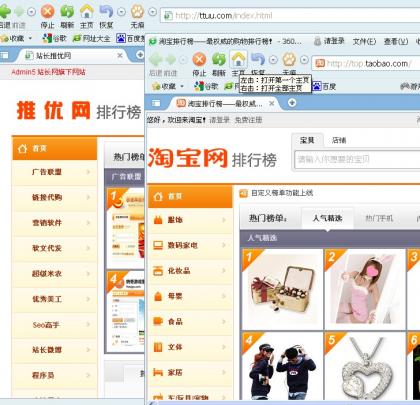This screenshot has height=405, width=420.
Task: Open 网址大全 bookmark in back browser
Action: click(x=91, y=38)
